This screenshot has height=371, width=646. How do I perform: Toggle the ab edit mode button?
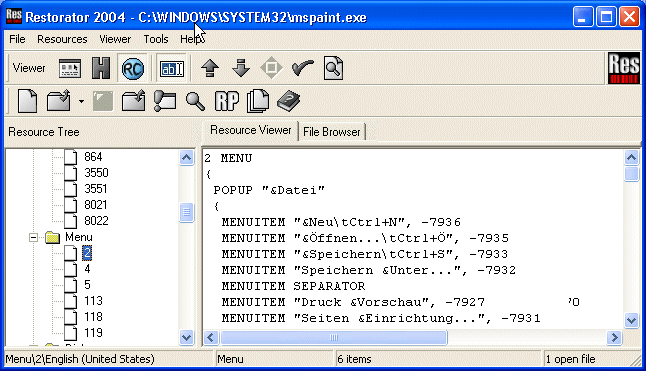coord(172,68)
